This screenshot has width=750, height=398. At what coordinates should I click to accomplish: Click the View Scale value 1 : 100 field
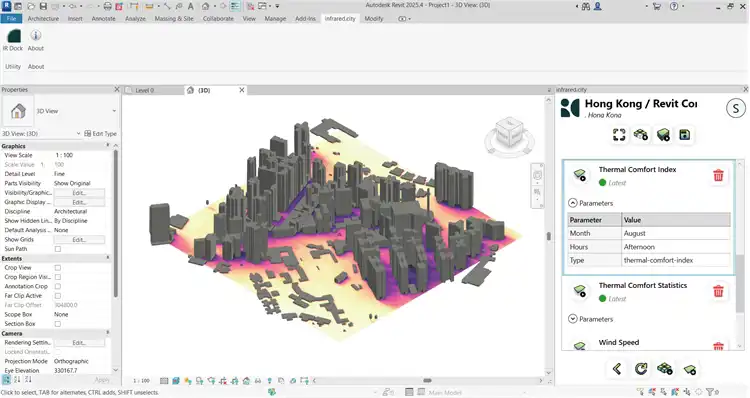(82, 155)
